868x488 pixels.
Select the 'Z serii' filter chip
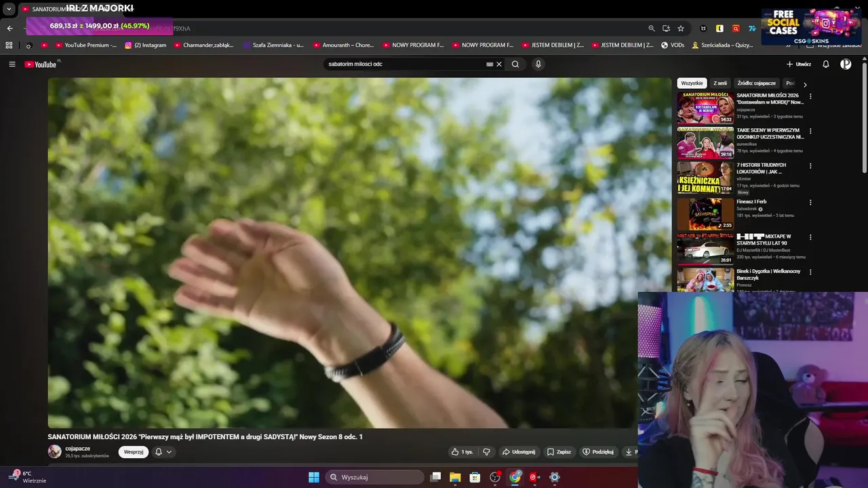click(x=720, y=83)
